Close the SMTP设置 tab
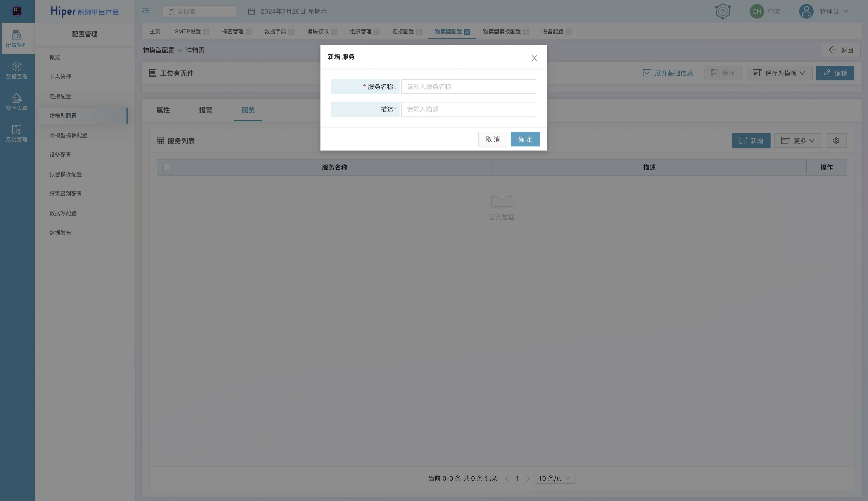 click(x=206, y=32)
